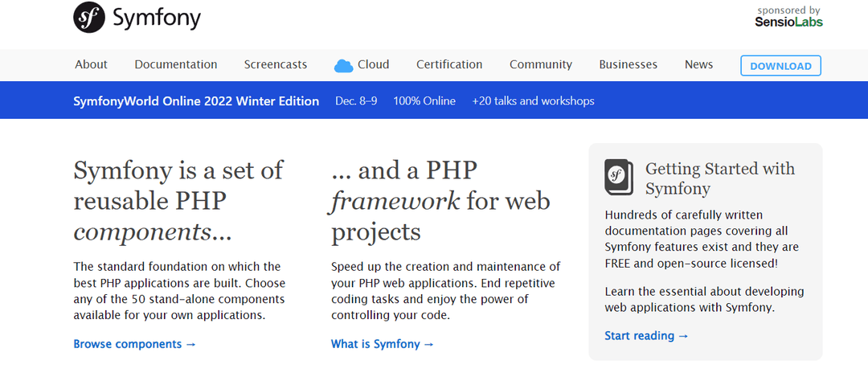Go to Screencasts section
The width and height of the screenshot is (868, 385).
[x=276, y=64]
